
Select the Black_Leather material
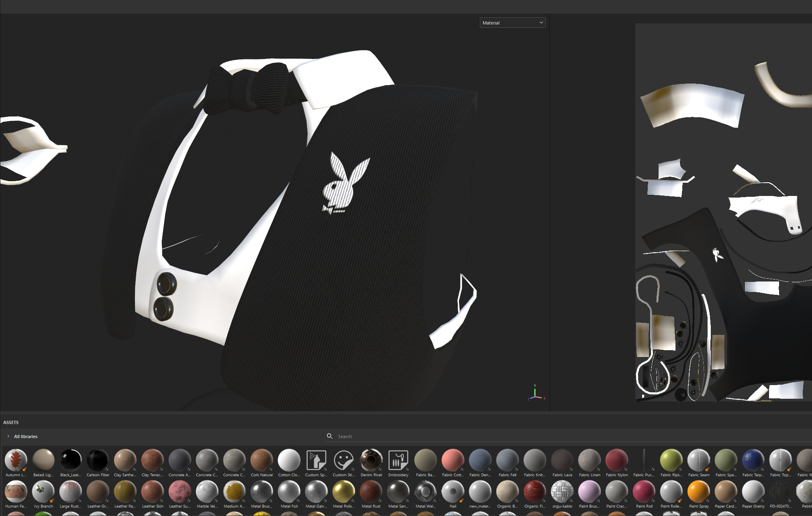pos(70,460)
